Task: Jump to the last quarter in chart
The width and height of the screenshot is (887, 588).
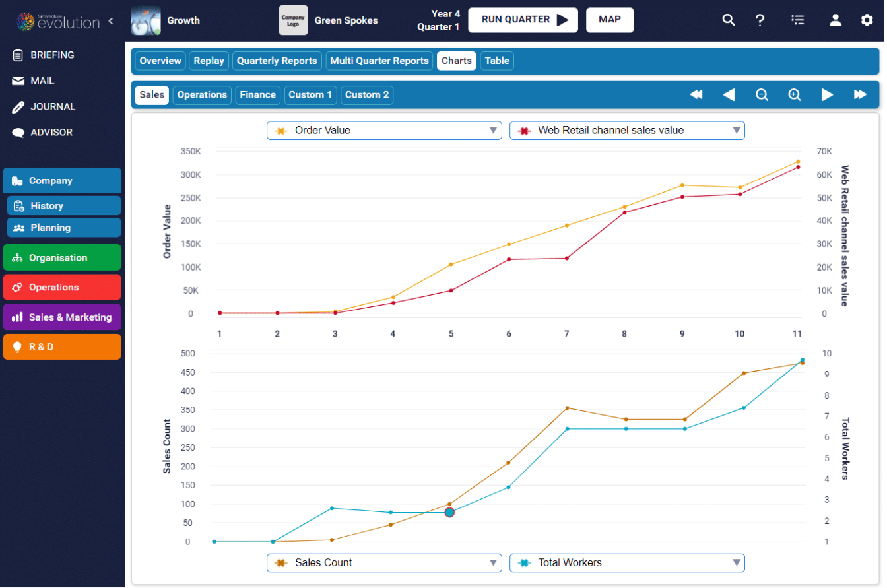Action: (860, 95)
